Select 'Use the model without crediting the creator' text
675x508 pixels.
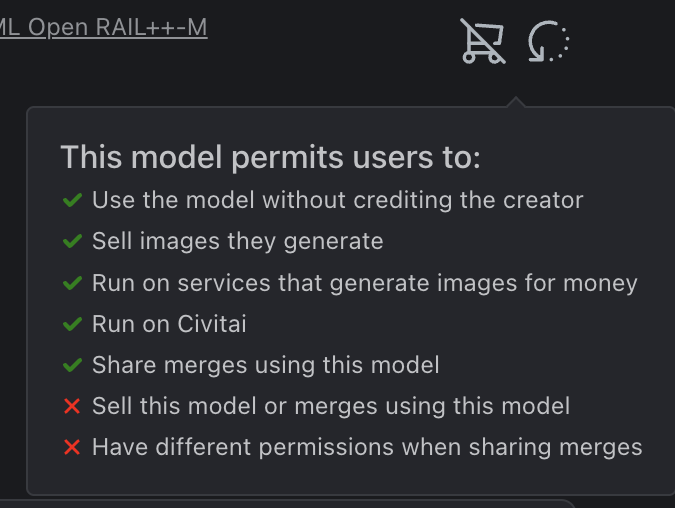pos(337,200)
